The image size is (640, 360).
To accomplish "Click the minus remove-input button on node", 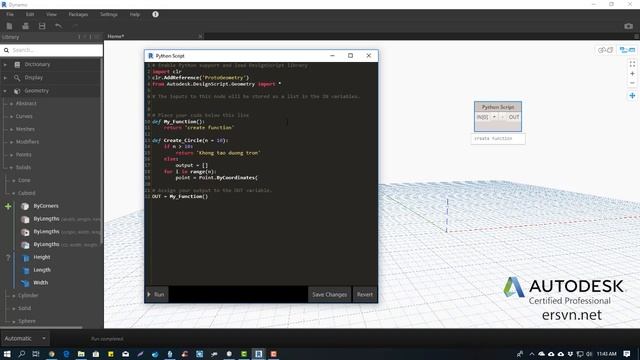I will (x=502, y=117).
